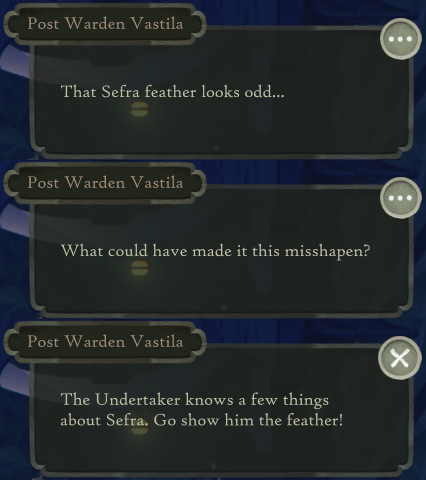The image size is (426, 480).
Task: Click the ellipsis button on 'misshapen' dialogue
Action: click(400, 198)
